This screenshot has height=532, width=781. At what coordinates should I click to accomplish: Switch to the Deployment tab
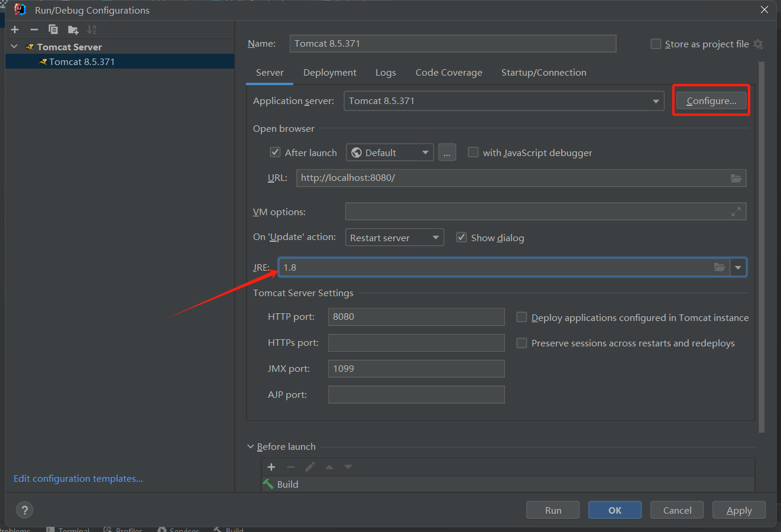pyautogui.click(x=330, y=72)
